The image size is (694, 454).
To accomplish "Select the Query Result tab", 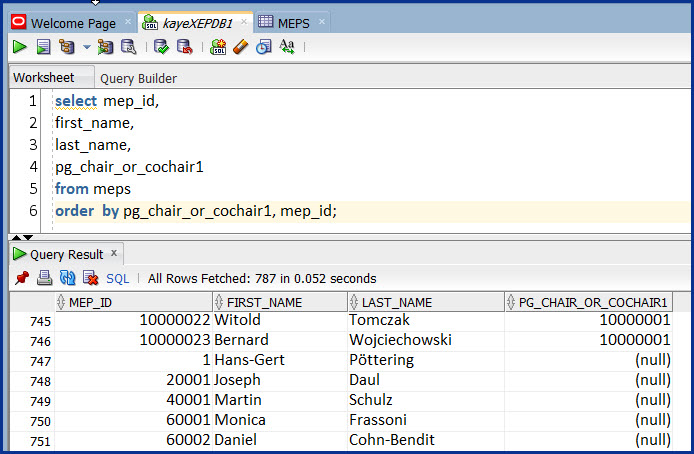I will click(x=66, y=254).
